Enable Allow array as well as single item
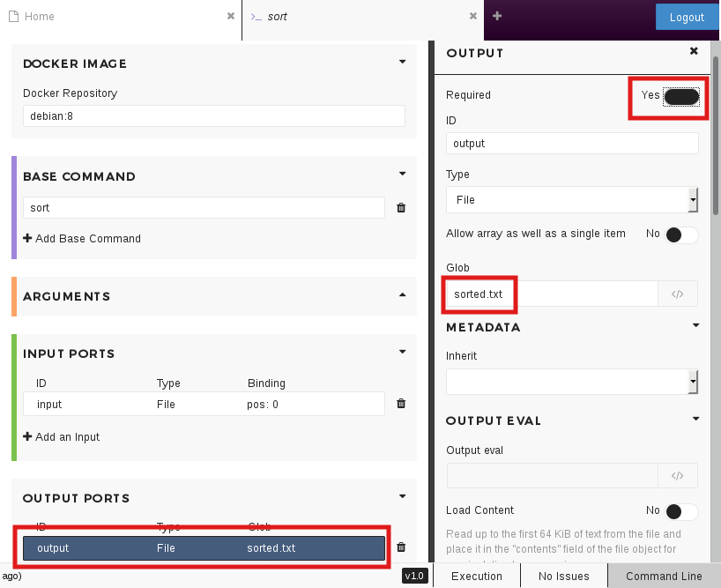The width and height of the screenshot is (721, 588). click(x=681, y=234)
